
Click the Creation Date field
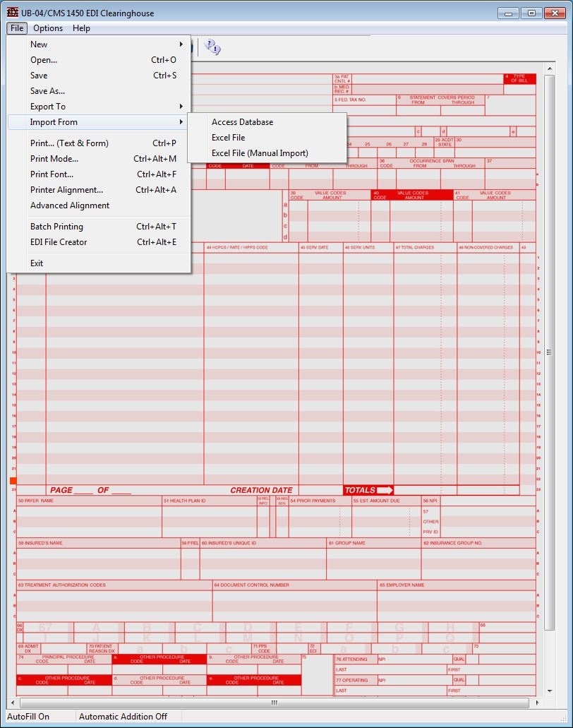click(x=320, y=490)
